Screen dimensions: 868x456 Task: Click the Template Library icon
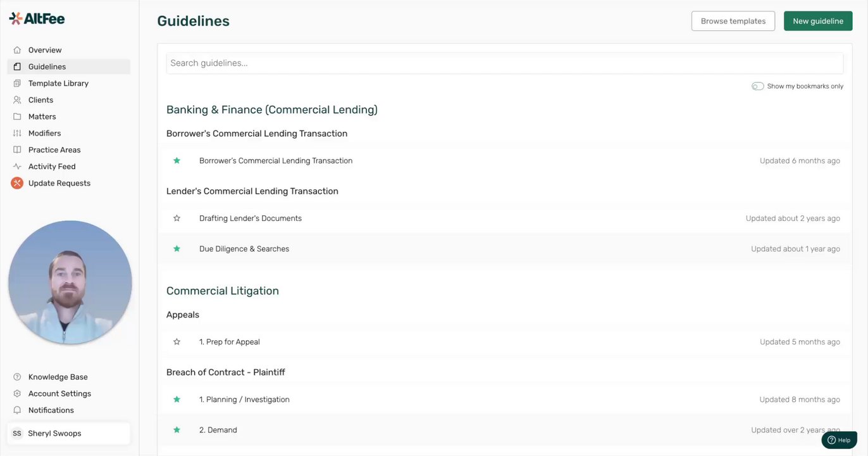pyautogui.click(x=17, y=84)
